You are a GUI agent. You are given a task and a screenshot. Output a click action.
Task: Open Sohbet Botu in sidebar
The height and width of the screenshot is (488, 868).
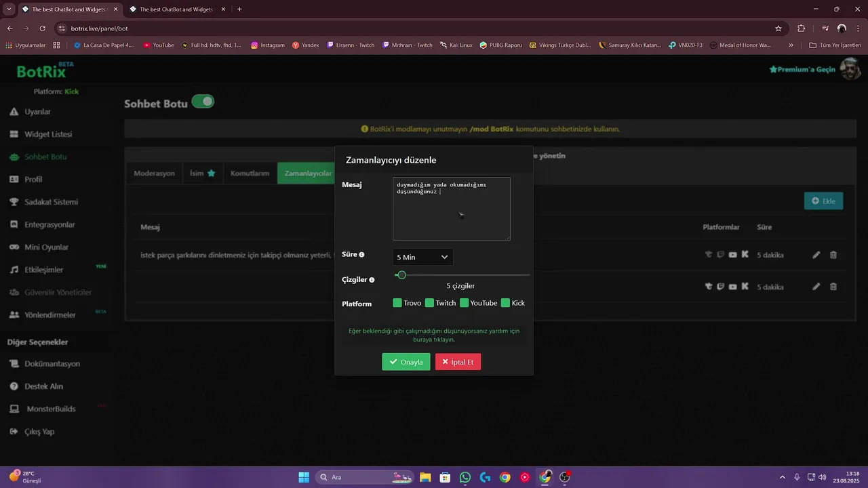(x=37, y=157)
